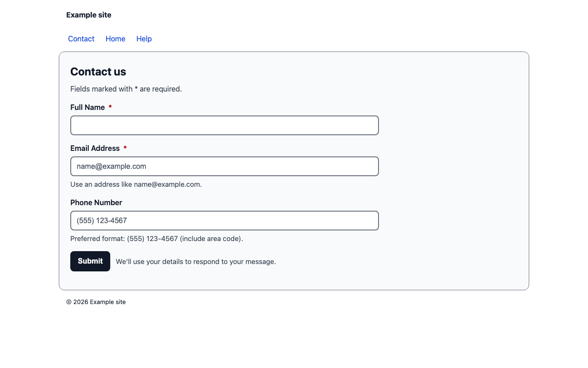Viewport: 588px width, 368px height.
Task: Click the Phone Number field label
Action: click(x=96, y=202)
